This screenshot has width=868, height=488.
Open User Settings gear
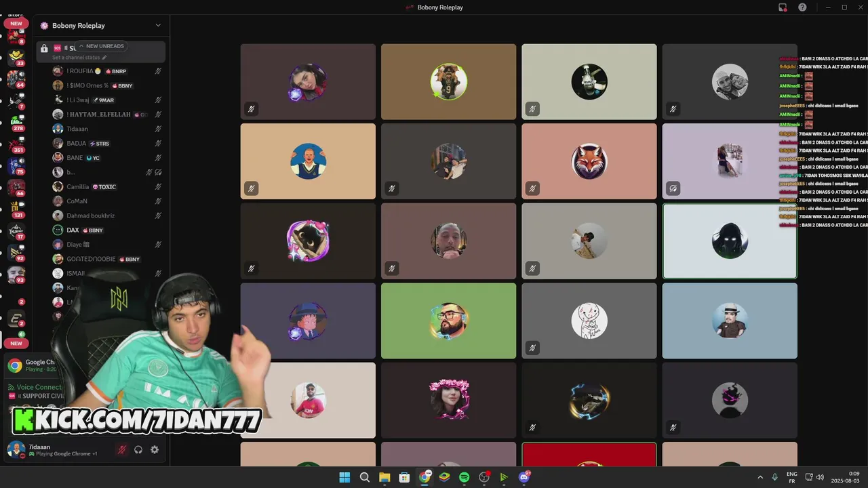[x=155, y=449]
